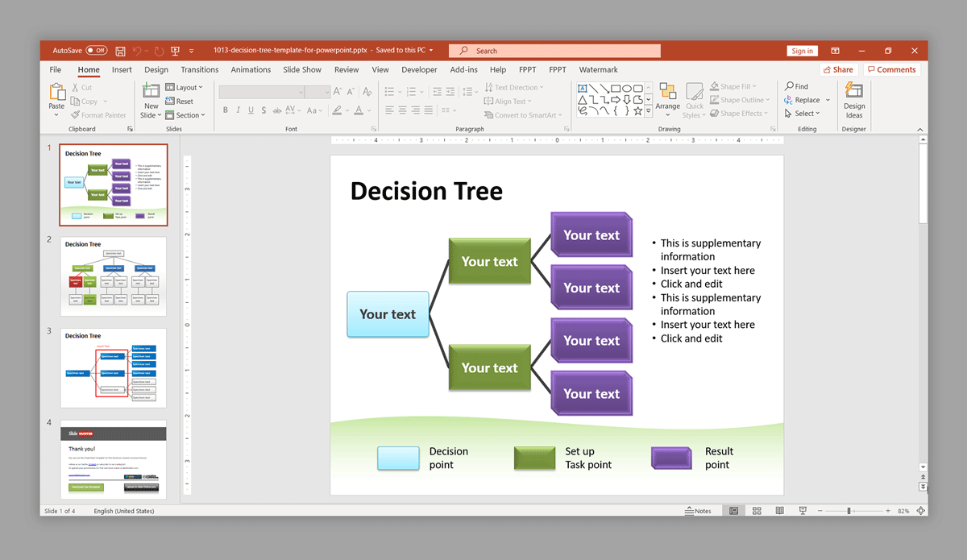Start Slide Show from status bar icon
This screenshot has width=967, height=560.
pyautogui.click(x=803, y=511)
